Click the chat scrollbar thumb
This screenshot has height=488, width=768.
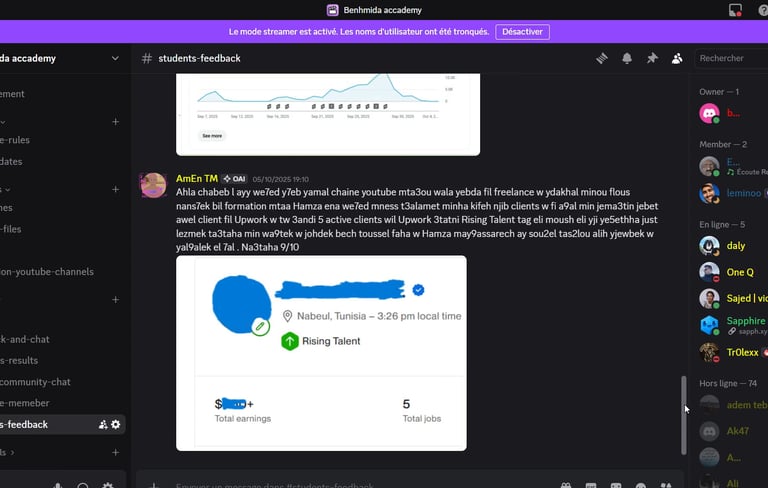coord(684,415)
